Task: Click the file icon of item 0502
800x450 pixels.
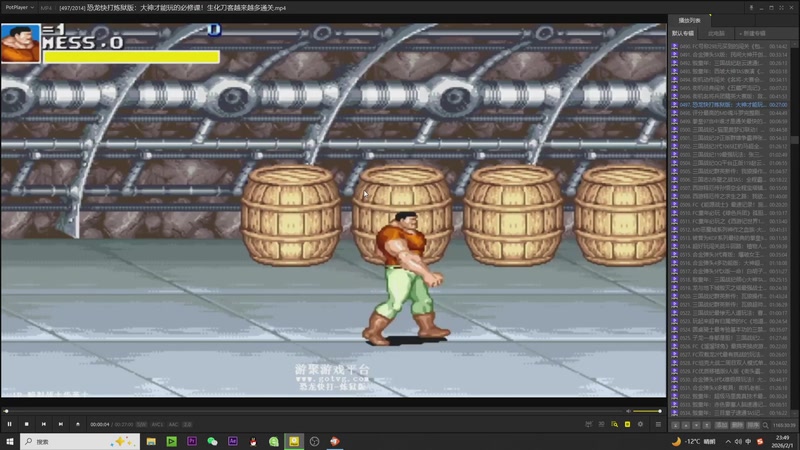Action: coord(674,146)
